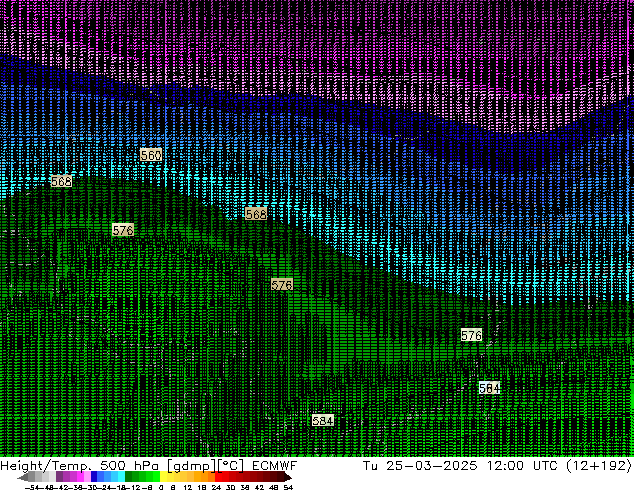This screenshot has width=634, height=490.
Task: Click the 584 label near the bottom center
Action: tap(323, 421)
